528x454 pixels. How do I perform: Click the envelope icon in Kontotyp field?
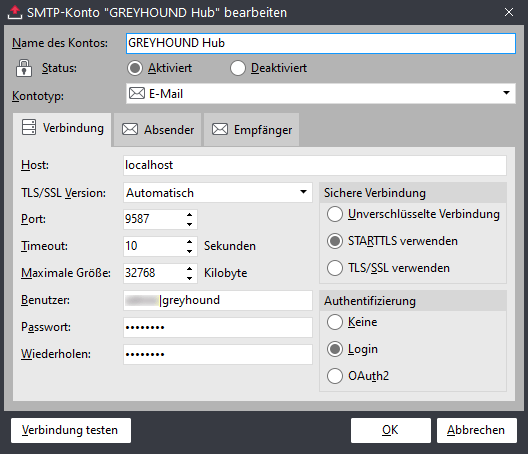click(137, 93)
